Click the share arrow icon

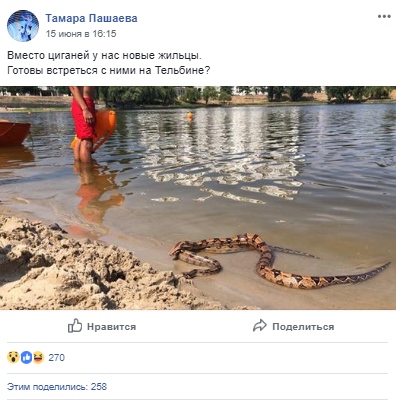[x=260, y=326]
